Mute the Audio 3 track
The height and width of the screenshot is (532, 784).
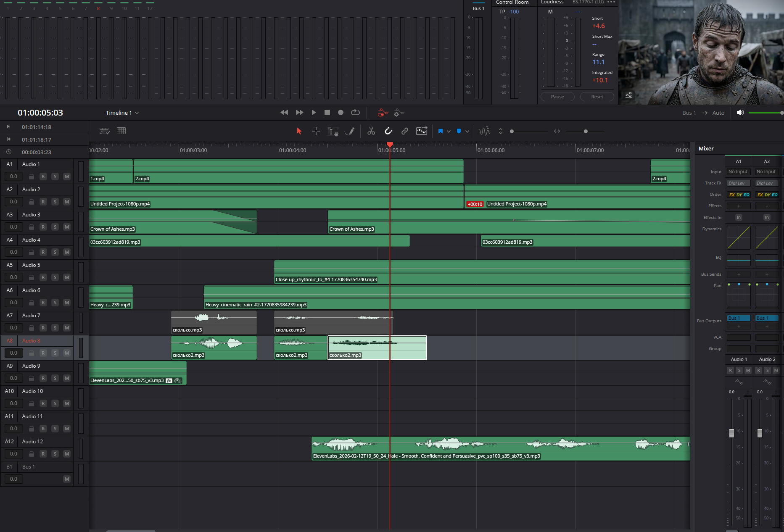pyautogui.click(x=66, y=227)
